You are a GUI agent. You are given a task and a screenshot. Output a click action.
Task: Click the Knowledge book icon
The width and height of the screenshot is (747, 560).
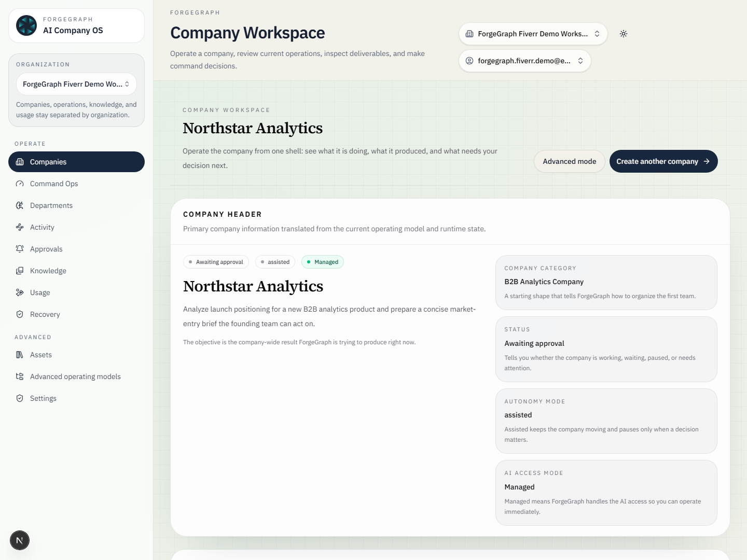click(20, 271)
